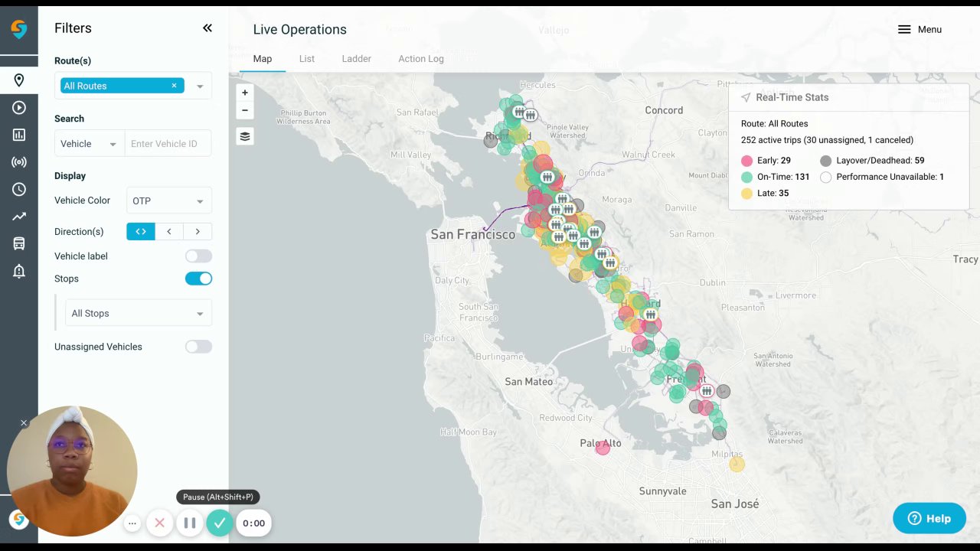This screenshot has width=980, height=551.
Task: Open the Help button
Action: [929, 518]
